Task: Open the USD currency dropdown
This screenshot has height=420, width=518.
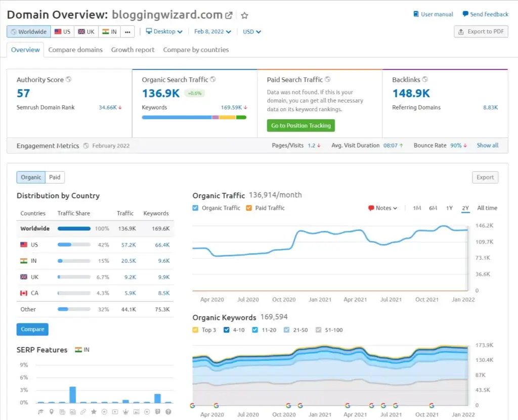Action: 252,32
